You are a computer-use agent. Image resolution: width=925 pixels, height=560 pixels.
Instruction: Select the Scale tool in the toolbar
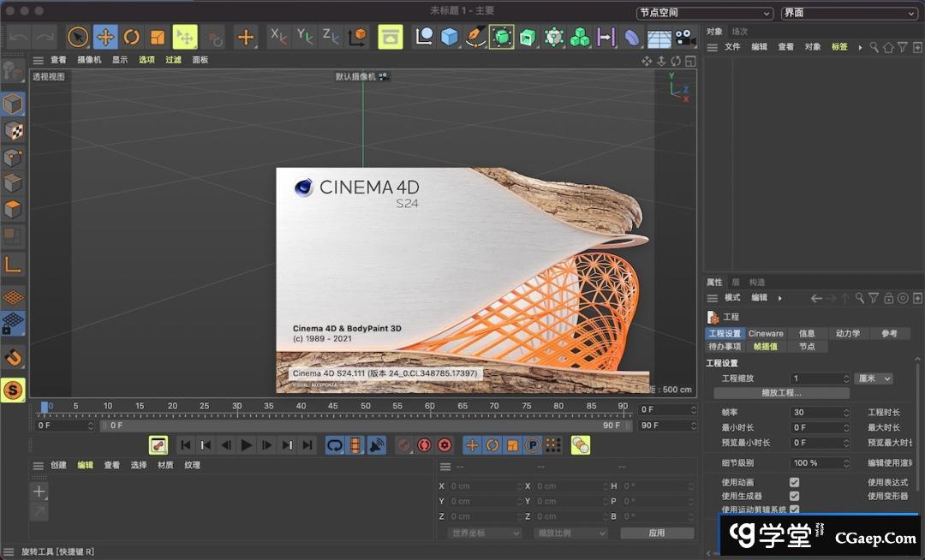click(158, 37)
